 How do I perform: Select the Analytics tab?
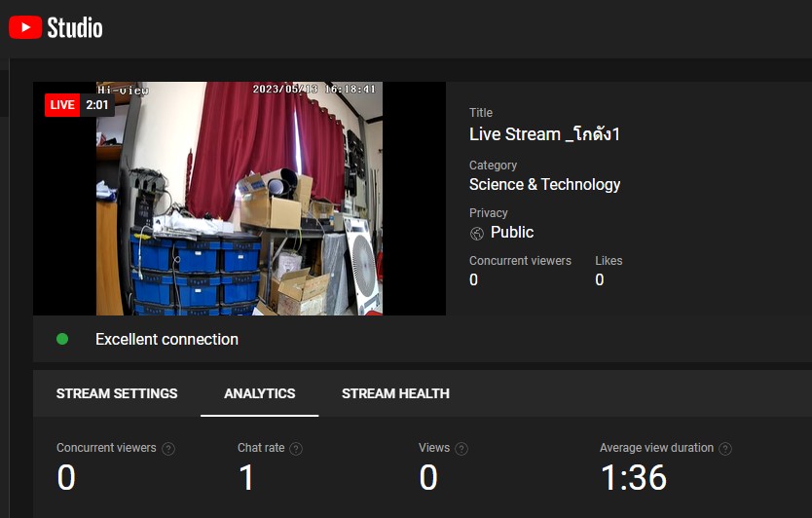(x=260, y=393)
